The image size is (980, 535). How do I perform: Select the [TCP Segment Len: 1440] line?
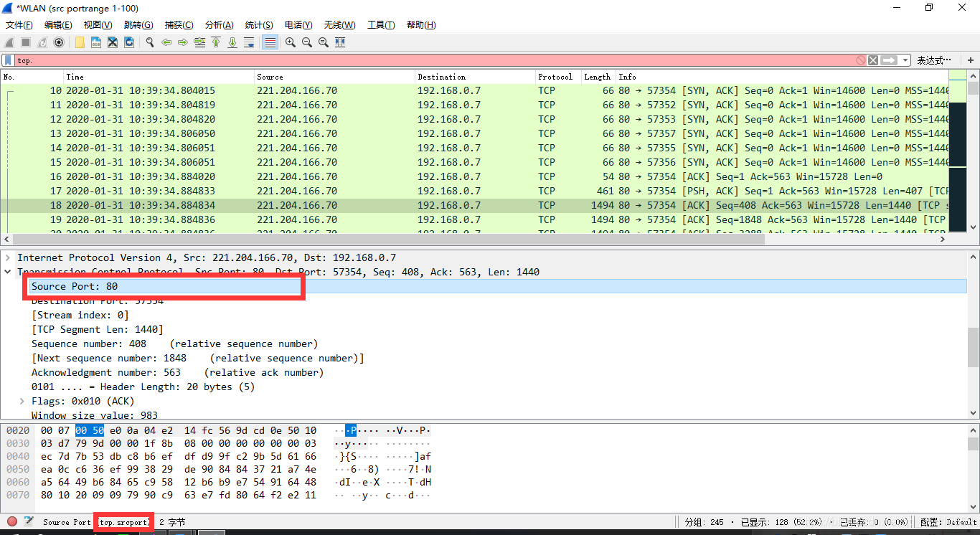pos(98,329)
